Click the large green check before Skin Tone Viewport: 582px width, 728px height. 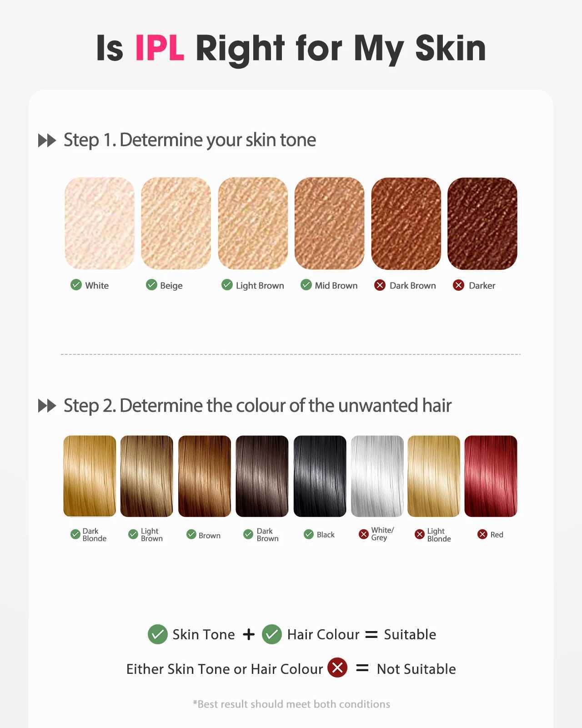[x=157, y=634]
